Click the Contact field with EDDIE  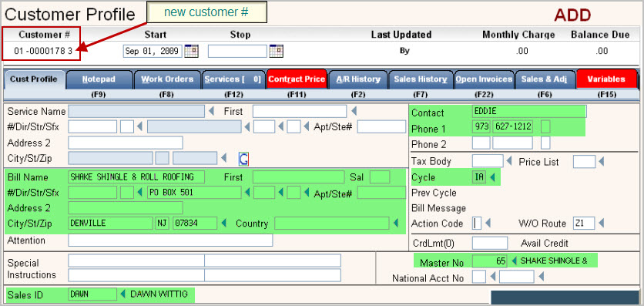[x=529, y=111]
